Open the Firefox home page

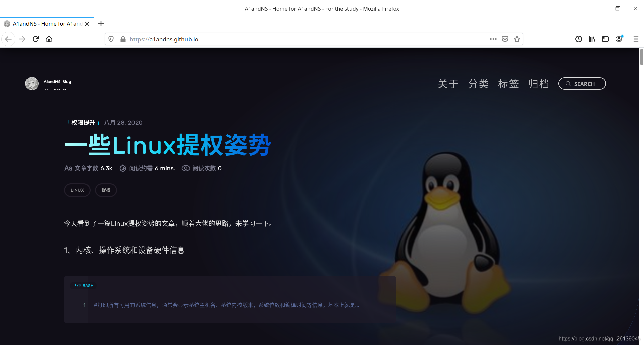point(49,39)
